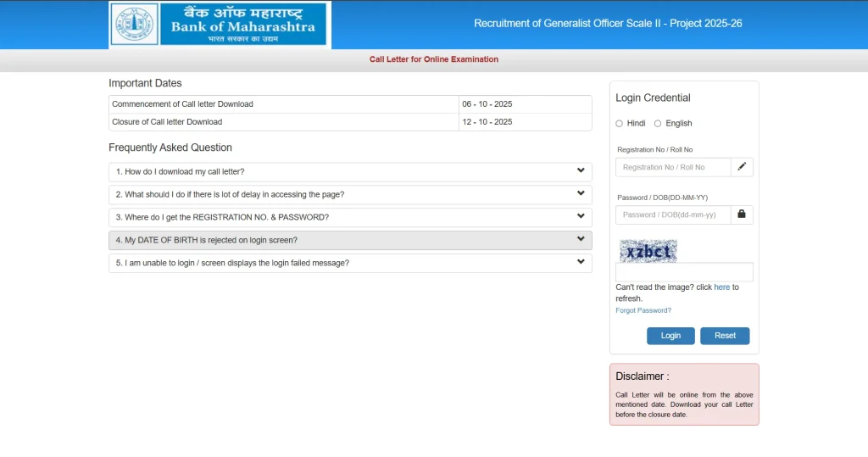Expand chevron for login failed message question
Screen dimensions: 868x457
pyautogui.click(x=581, y=263)
